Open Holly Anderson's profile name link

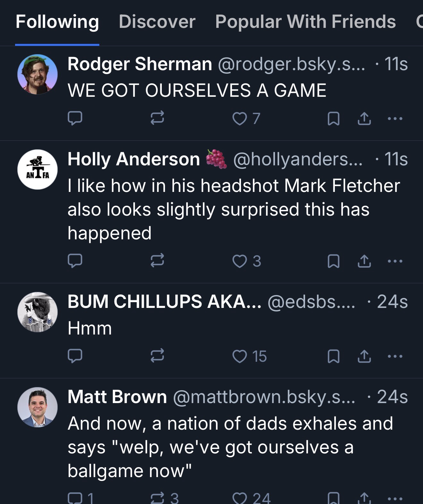(x=134, y=159)
